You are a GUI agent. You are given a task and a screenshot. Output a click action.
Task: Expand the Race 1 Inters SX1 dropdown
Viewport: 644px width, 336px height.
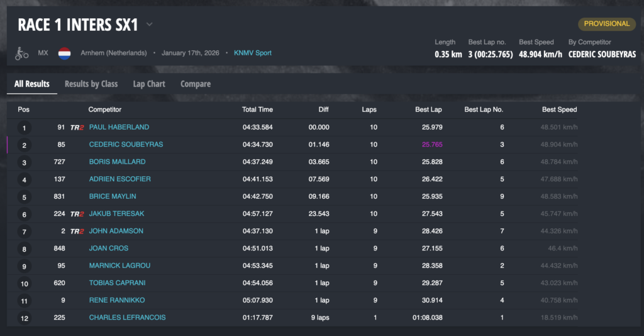pyautogui.click(x=150, y=25)
